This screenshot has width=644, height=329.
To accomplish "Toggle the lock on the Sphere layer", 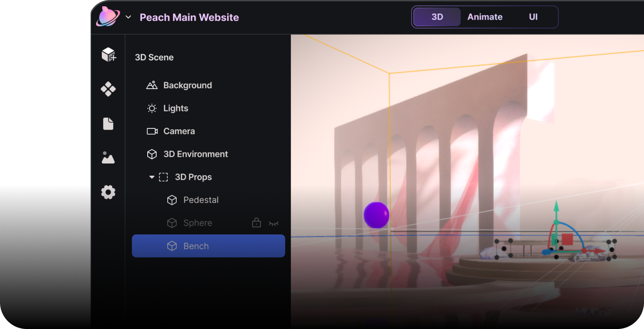I will (x=256, y=223).
